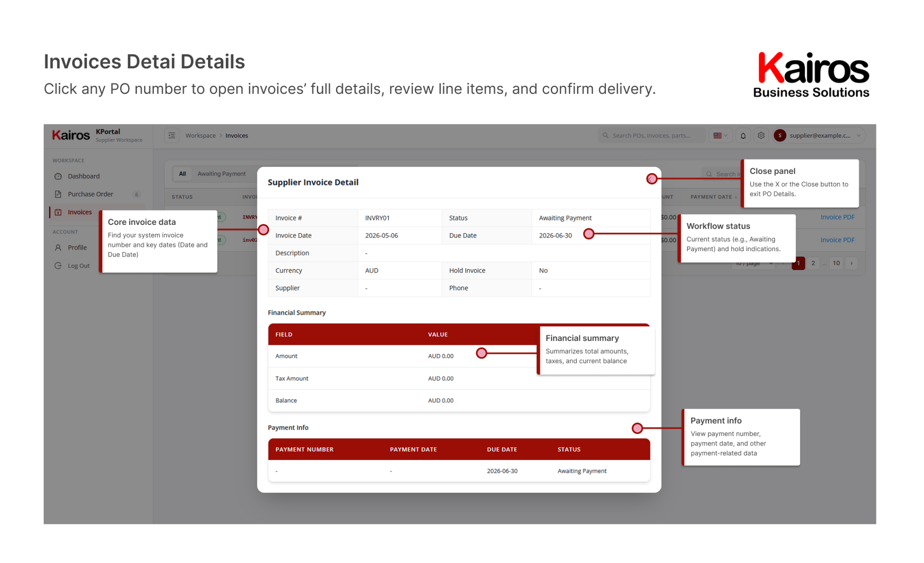The width and height of the screenshot is (924, 563).
Task: Click the Payment Info status Awaiting Payment
Action: point(582,471)
